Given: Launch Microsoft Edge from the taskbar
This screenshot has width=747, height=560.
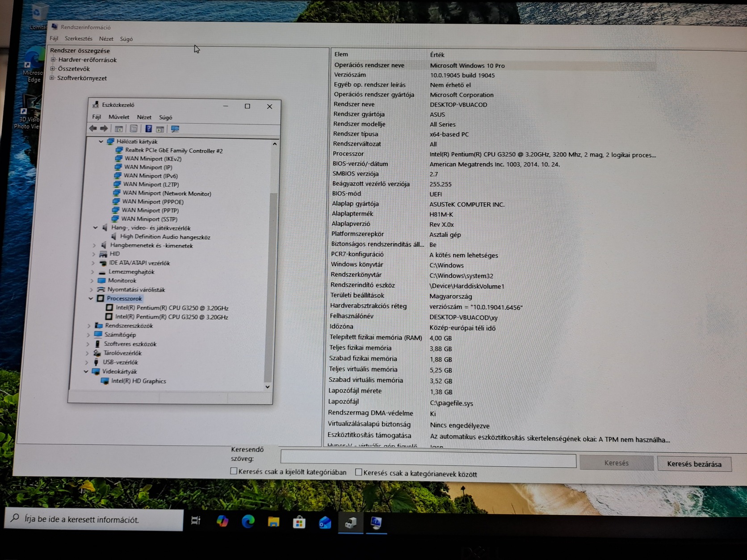Looking at the screenshot, I should [x=248, y=521].
